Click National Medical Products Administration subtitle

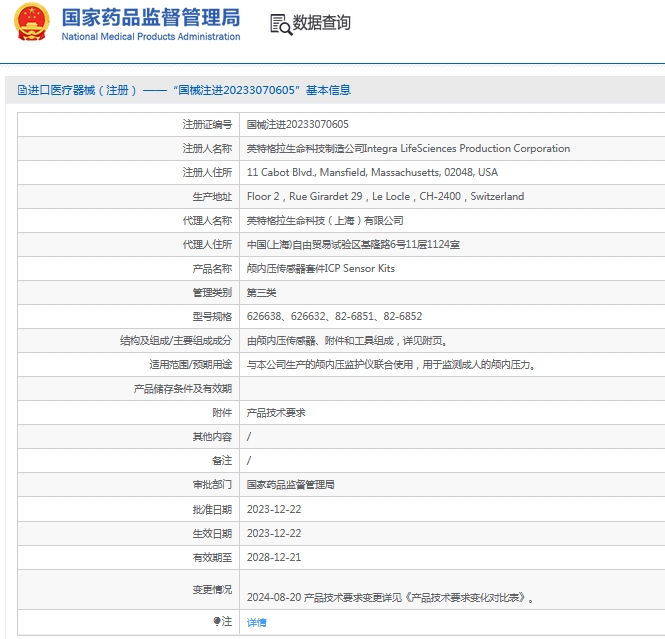point(151,37)
